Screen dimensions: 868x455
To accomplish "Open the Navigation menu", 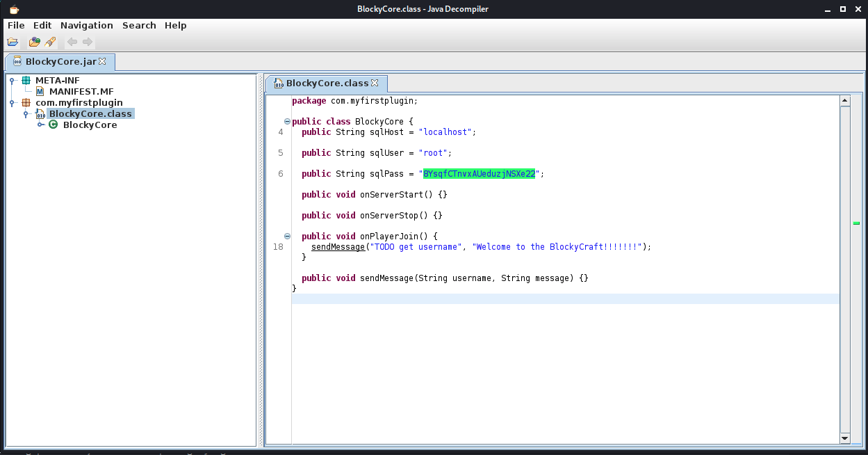I will pyautogui.click(x=86, y=26).
